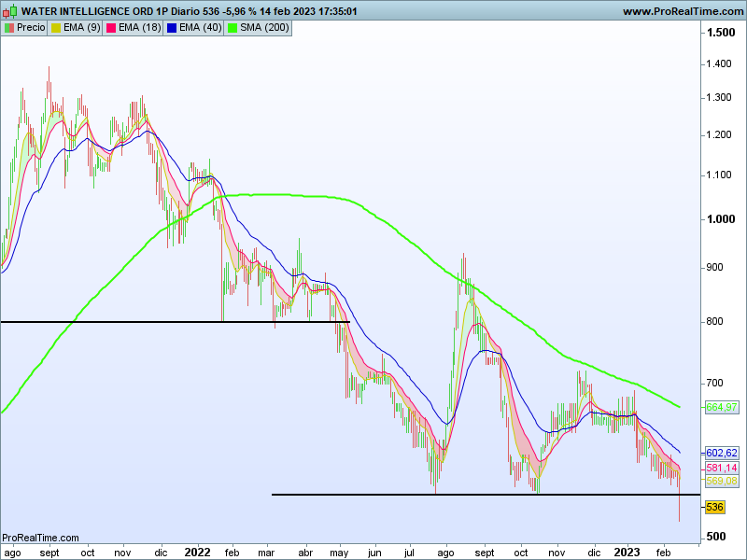Click the 1.000 price axis label
This screenshot has width=747, height=560.
(721, 219)
